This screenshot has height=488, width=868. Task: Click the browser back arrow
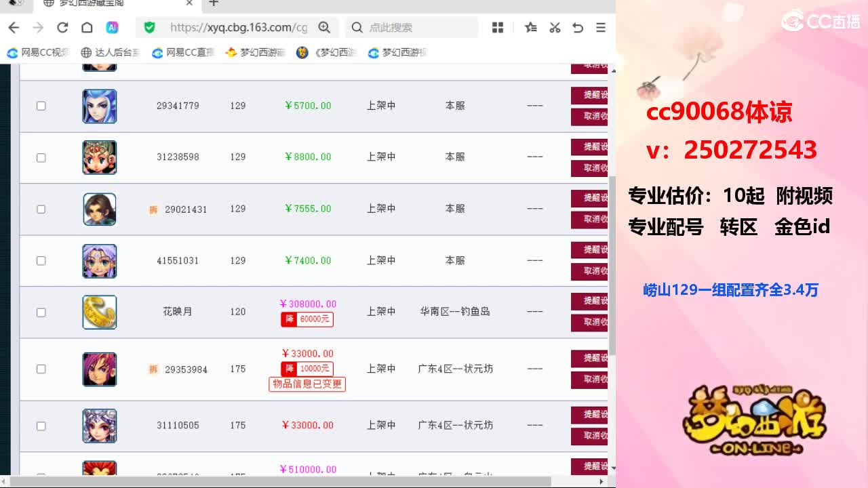click(x=14, y=28)
